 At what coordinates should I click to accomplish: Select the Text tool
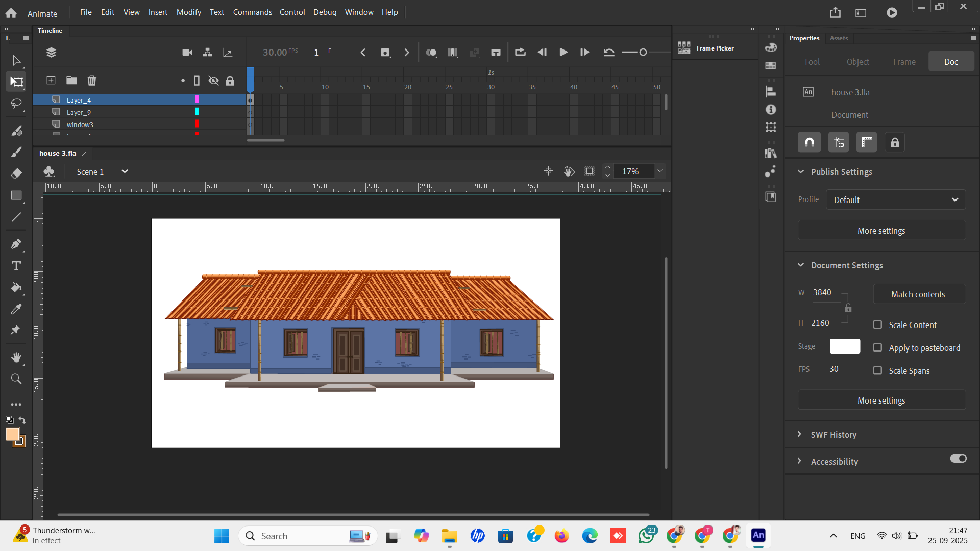coord(16,266)
